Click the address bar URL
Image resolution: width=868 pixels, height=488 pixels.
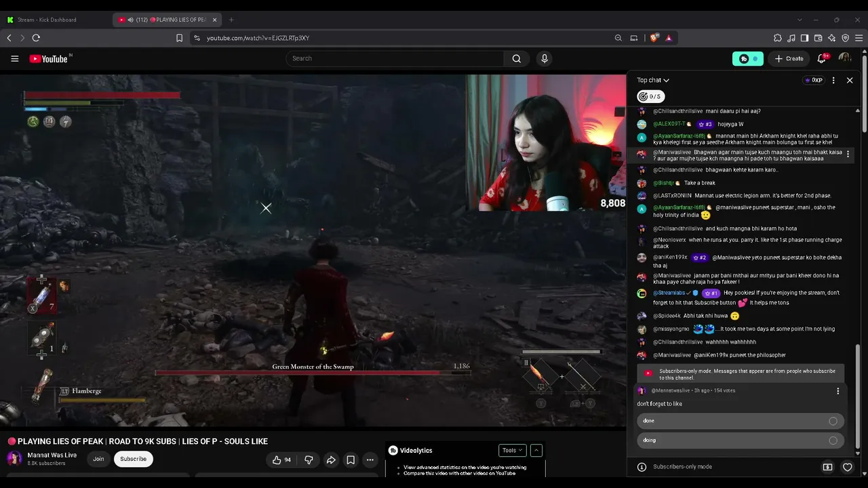258,38
